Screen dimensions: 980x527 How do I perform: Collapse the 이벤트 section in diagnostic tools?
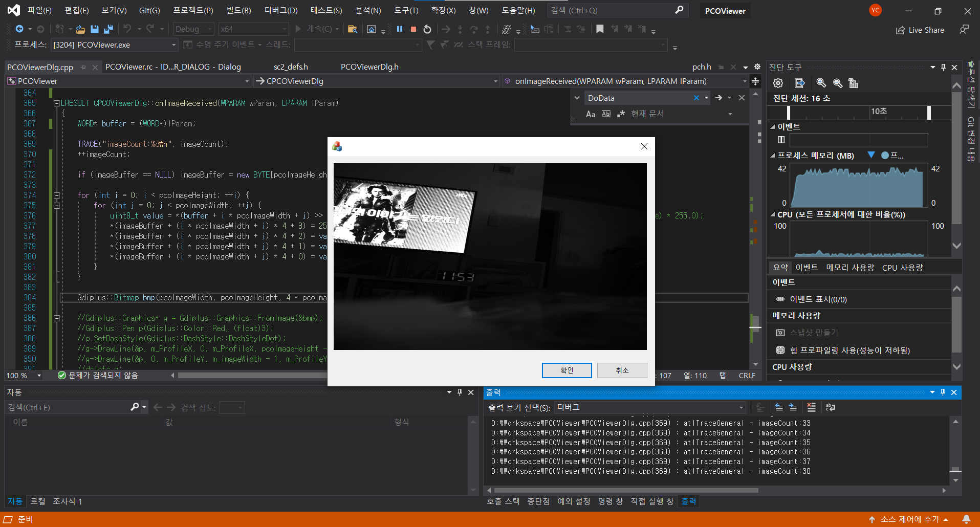[x=773, y=127]
